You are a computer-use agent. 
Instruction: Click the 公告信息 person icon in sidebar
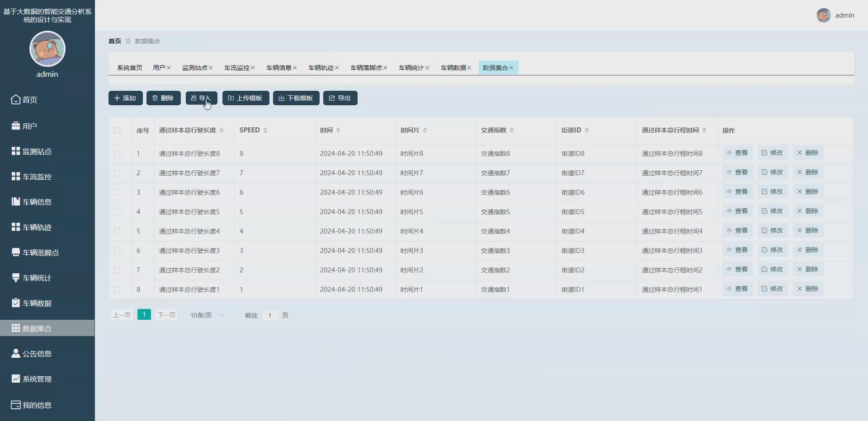point(16,353)
